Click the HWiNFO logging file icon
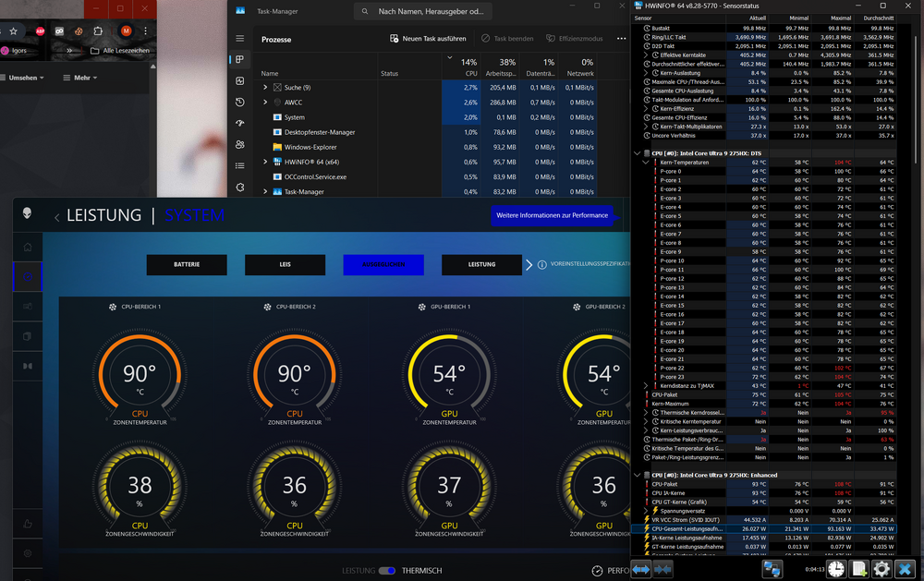924x581 pixels. point(859,569)
